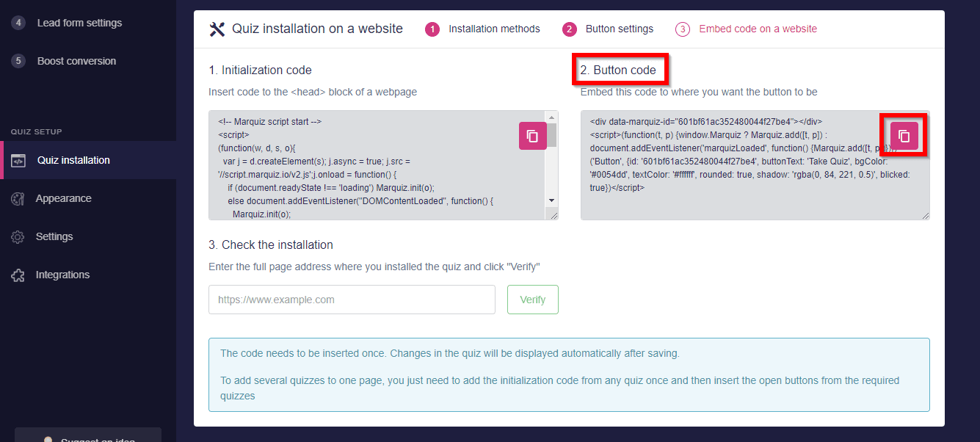
Task: Click the step 4 number badge in sidebar
Action: [x=18, y=23]
